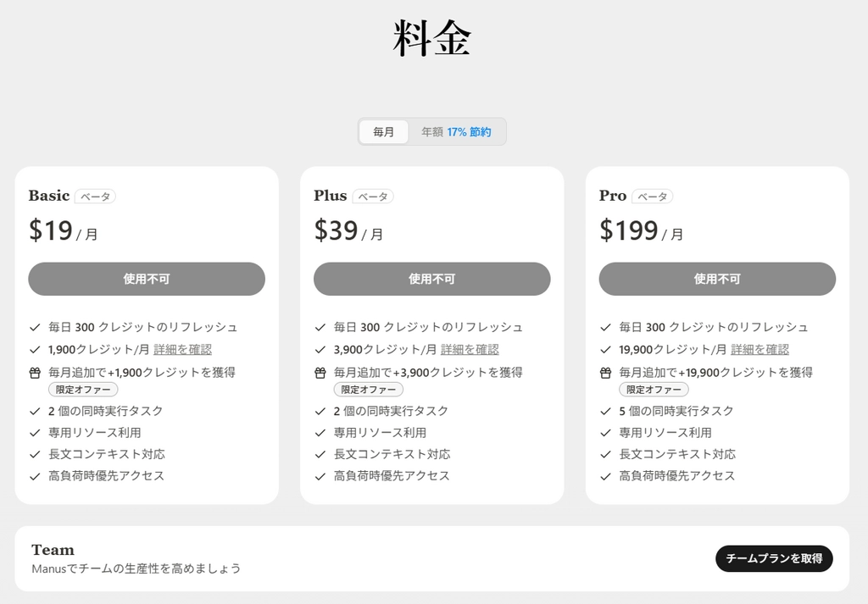Click the gift icon in Plus plan
Image resolution: width=868 pixels, height=604 pixels.
(320, 373)
